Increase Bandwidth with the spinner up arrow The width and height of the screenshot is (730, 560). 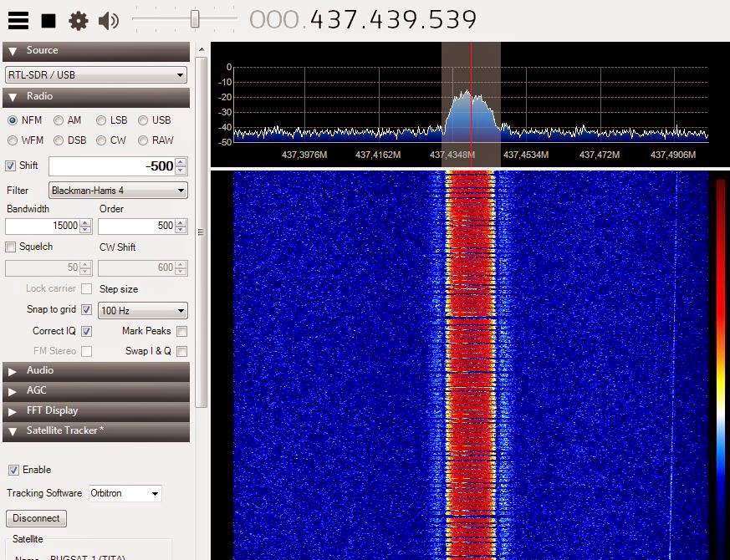85,223
